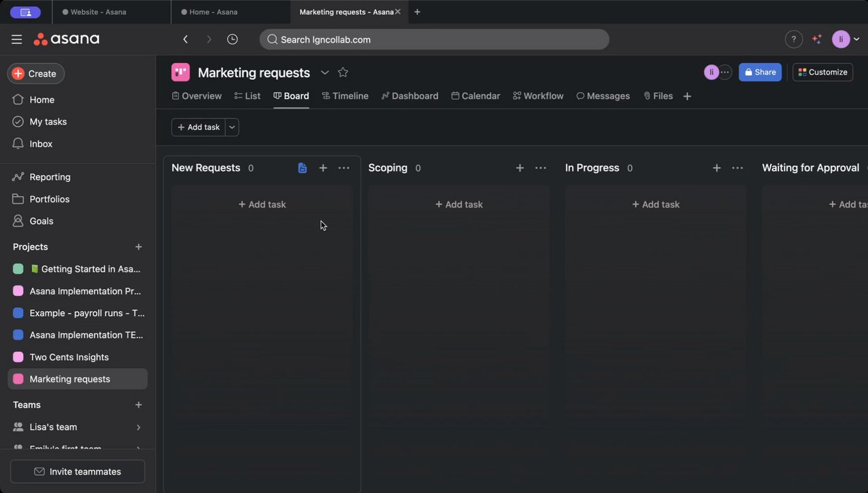Click the project member avatar next to Share
The width and height of the screenshot is (868, 493).
pos(711,73)
